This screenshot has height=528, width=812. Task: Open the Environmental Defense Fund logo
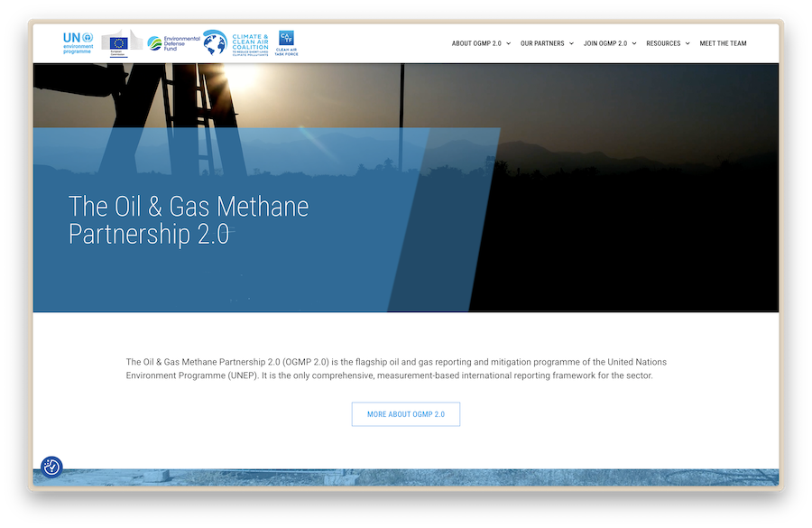point(167,42)
